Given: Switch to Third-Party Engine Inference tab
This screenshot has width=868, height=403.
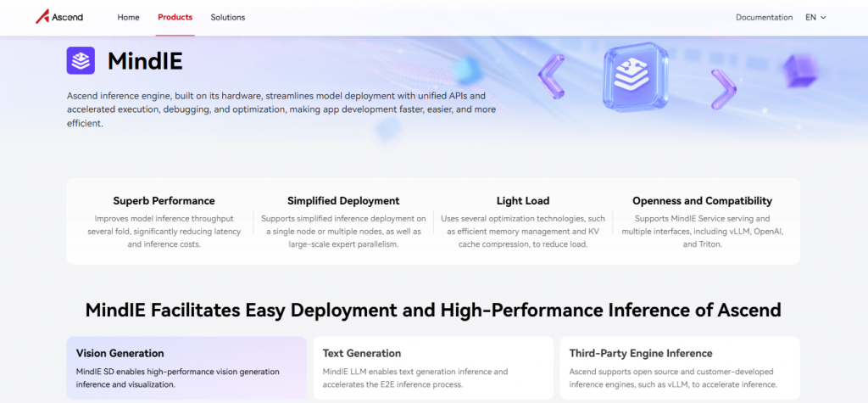Looking at the screenshot, I should pyautogui.click(x=679, y=367).
